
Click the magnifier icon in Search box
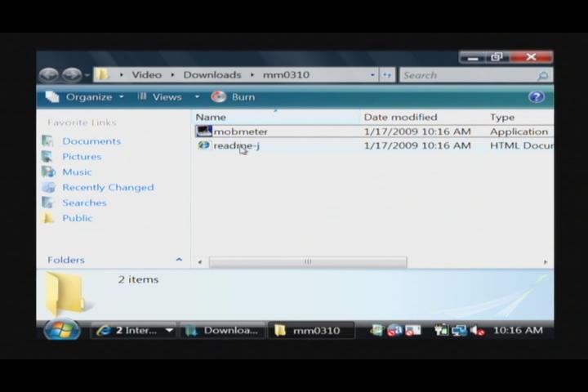[542, 76]
